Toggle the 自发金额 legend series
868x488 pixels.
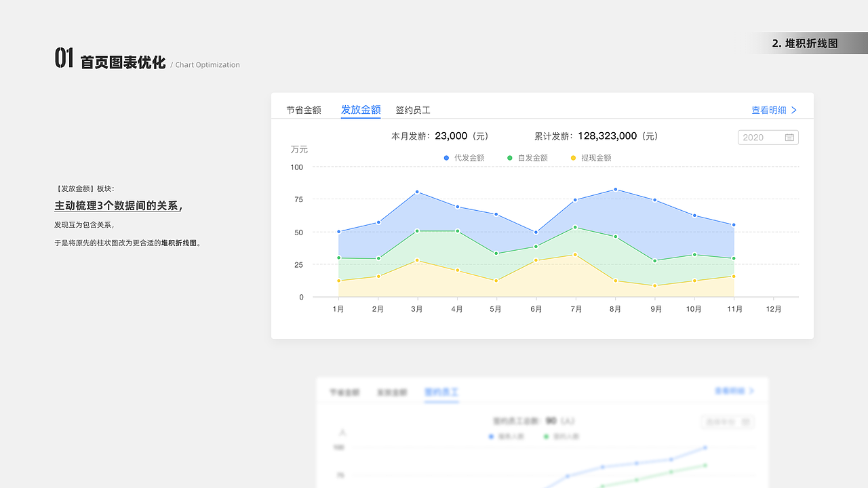tap(528, 158)
